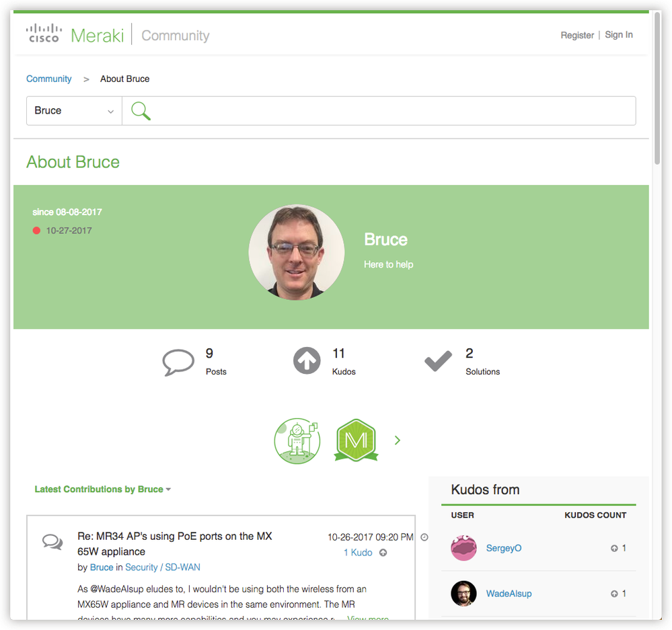Expand Latest Contributions by Bruce menu
This screenshot has height=630, width=672.
click(102, 489)
